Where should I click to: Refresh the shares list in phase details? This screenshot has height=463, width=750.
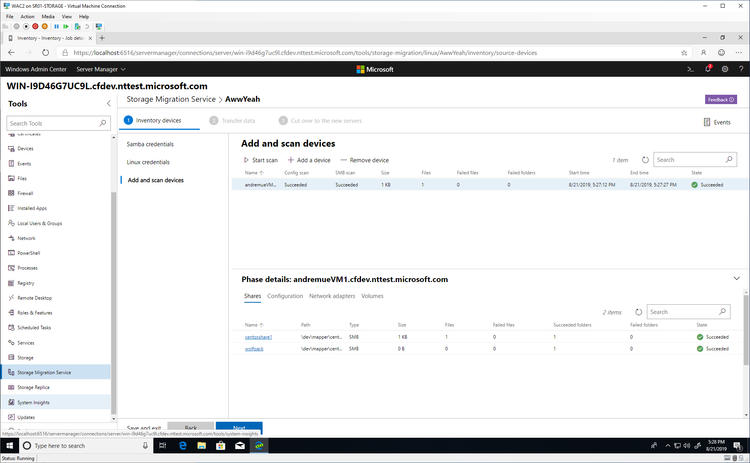tap(638, 312)
